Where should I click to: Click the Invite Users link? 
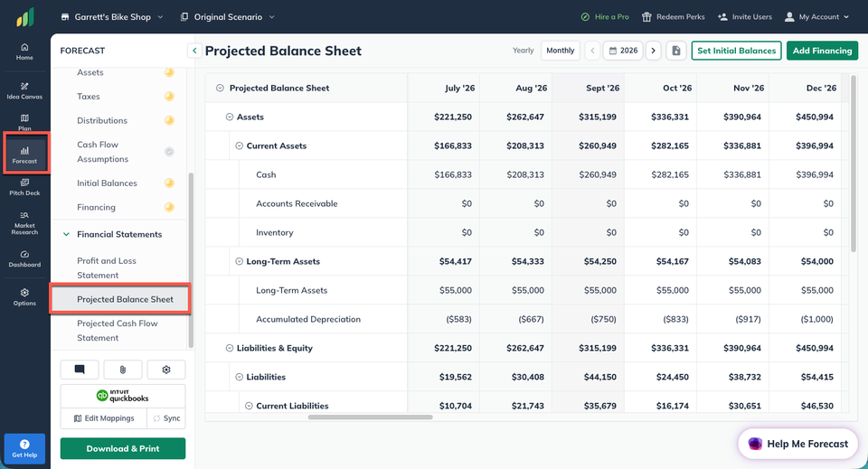click(744, 17)
